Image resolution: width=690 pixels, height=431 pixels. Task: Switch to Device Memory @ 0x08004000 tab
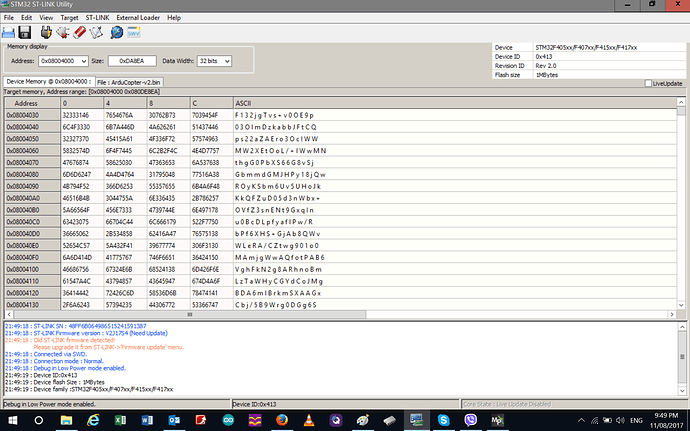(x=49, y=81)
